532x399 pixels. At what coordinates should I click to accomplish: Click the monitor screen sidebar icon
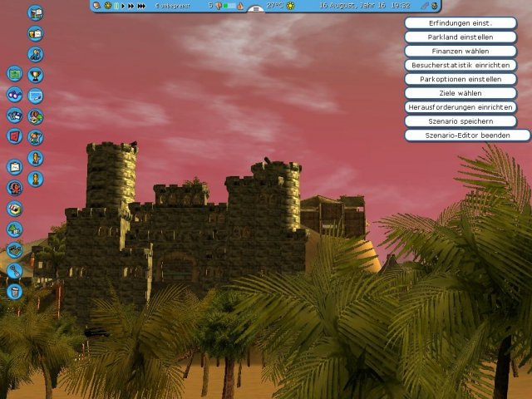pos(35,96)
